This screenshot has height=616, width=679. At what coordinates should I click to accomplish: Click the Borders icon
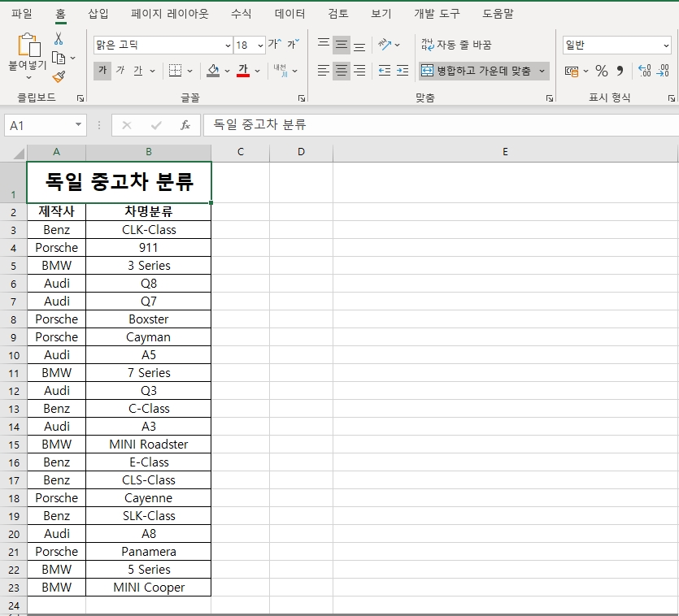[175, 71]
